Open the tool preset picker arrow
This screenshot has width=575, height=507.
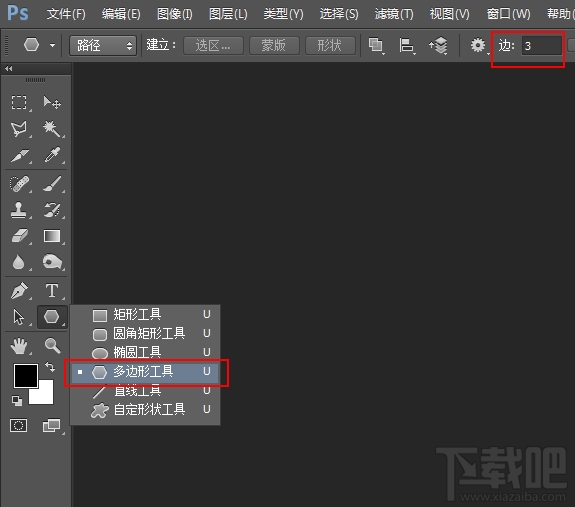point(52,45)
